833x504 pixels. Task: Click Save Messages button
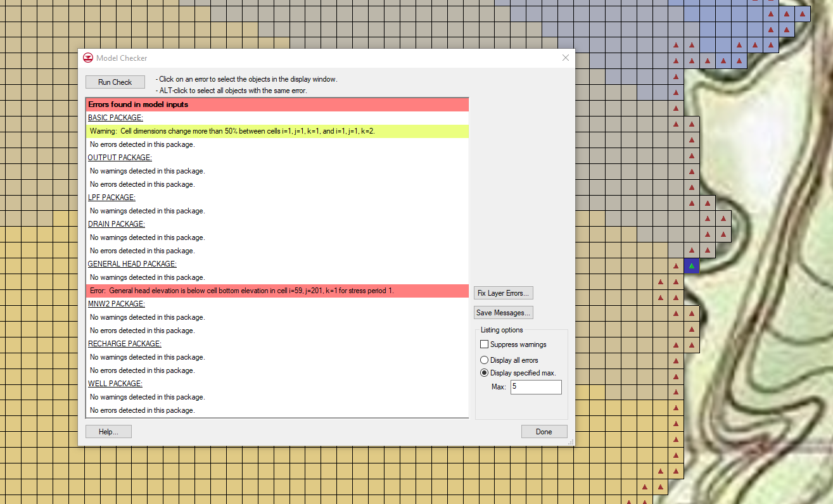click(504, 313)
